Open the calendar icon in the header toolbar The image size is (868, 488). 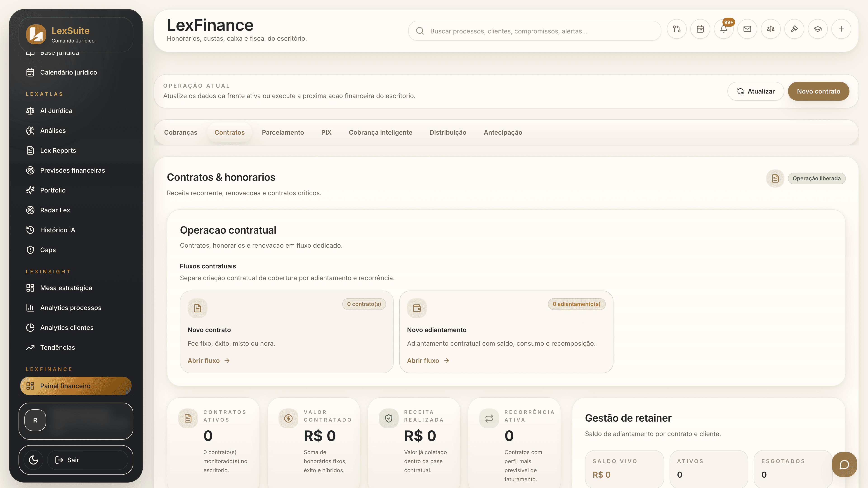click(x=700, y=29)
